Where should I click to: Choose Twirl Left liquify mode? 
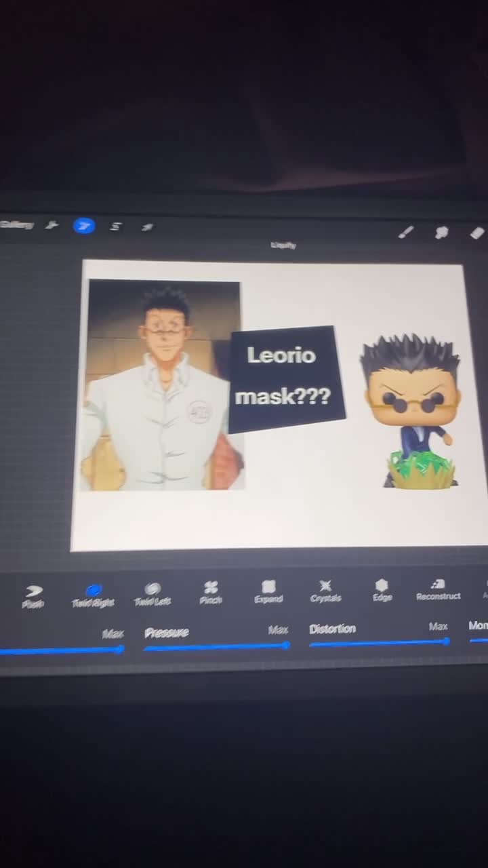click(152, 595)
